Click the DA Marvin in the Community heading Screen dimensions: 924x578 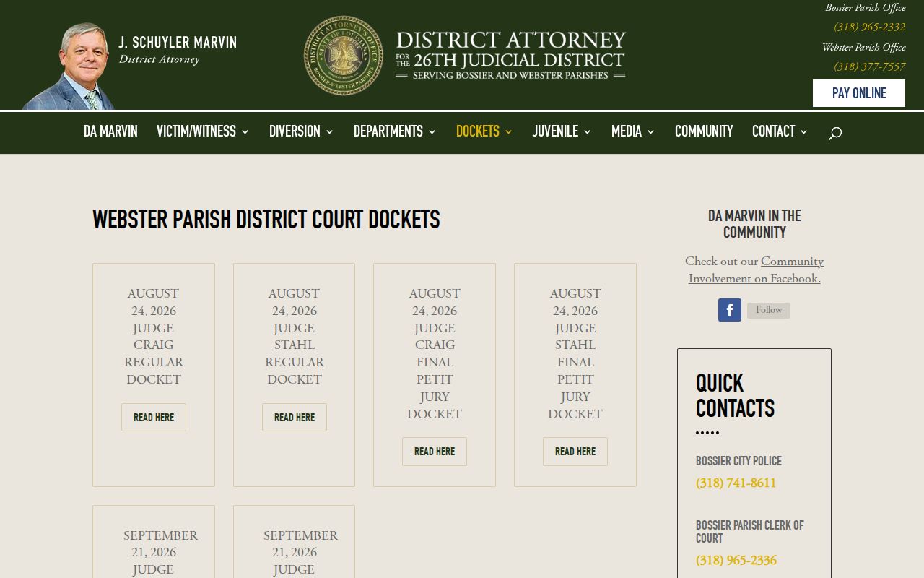click(754, 224)
